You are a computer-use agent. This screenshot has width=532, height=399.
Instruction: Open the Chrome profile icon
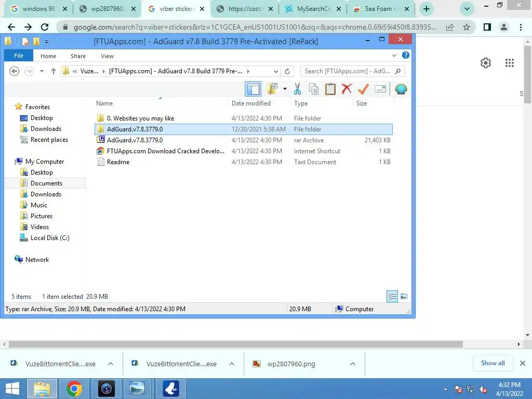[x=504, y=27]
